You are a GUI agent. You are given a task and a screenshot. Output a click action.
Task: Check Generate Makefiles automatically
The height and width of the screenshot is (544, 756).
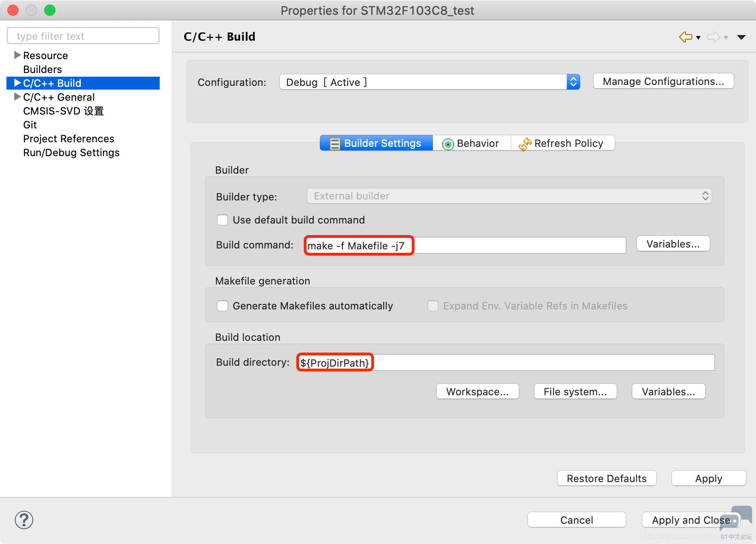click(222, 306)
